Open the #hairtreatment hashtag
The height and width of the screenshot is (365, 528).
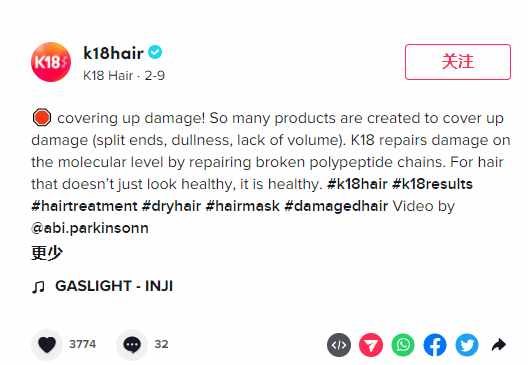point(84,206)
